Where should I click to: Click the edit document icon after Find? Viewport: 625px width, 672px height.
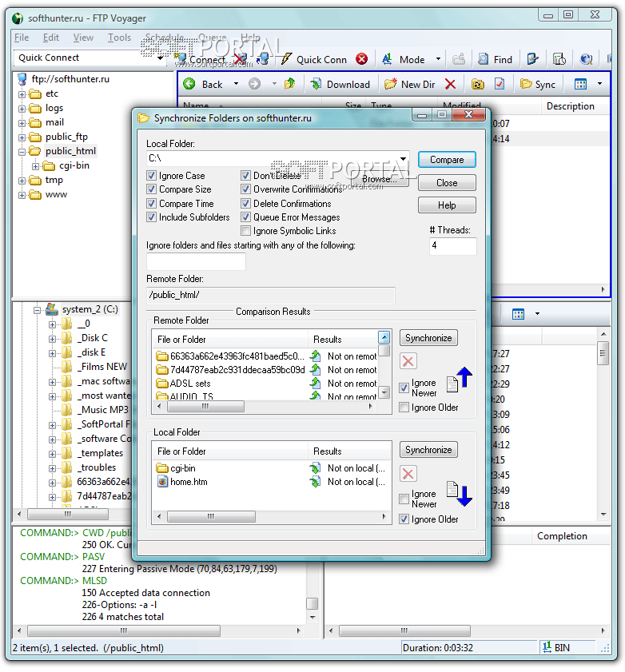[x=532, y=58]
